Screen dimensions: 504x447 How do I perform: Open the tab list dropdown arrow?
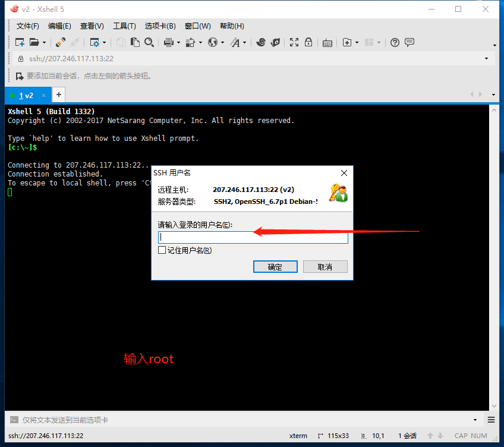point(493,95)
